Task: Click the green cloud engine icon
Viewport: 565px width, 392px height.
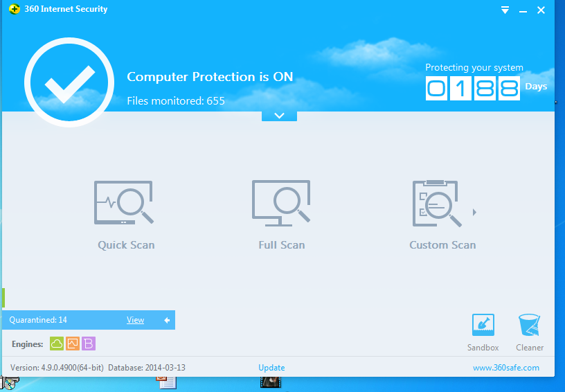Action: [57, 344]
